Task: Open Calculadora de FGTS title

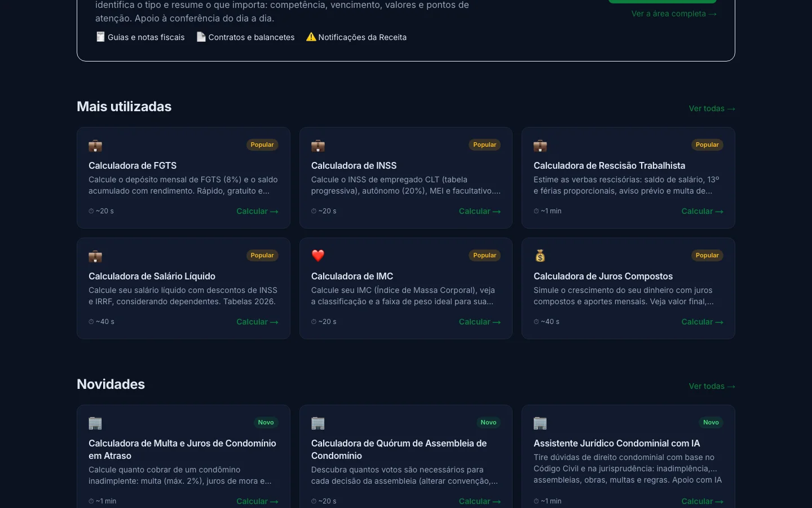Action: [x=133, y=165]
